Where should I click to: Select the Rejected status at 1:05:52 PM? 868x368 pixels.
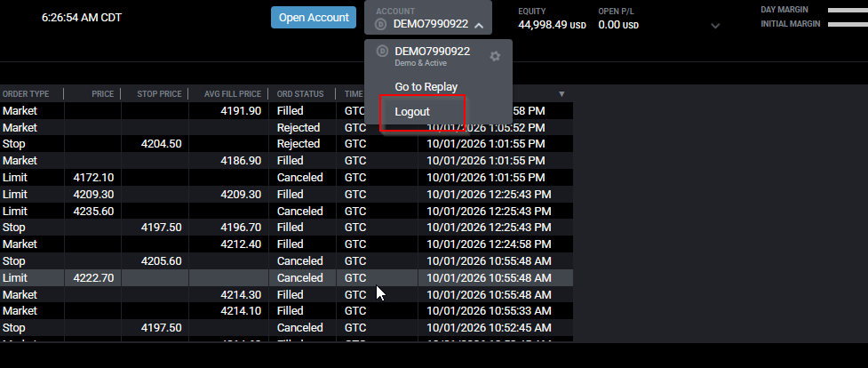click(299, 127)
